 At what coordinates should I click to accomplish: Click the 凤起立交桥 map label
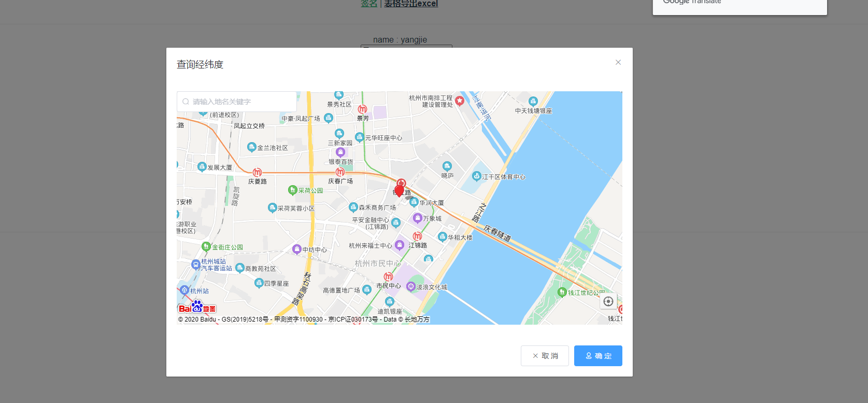coord(249,126)
